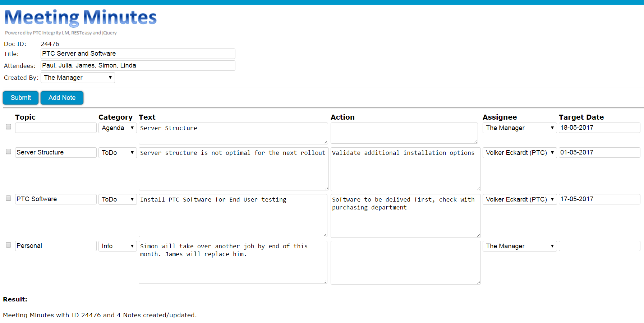This screenshot has height=323, width=644.
Task: Open Assignee dropdown in Agenda row
Action: pyautogui.click(x=520, y=128)
